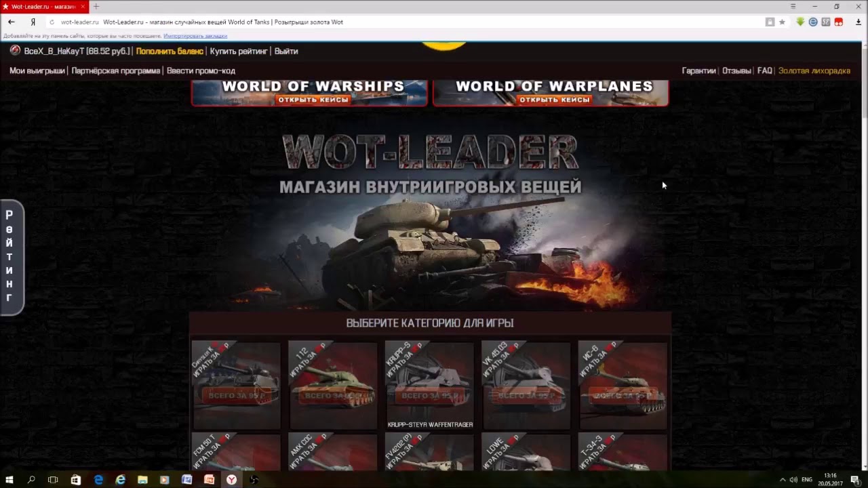This screenshot has height=488, width=868.
Task: Select the FV4202 (P) tank category
Action: point(429,452)
